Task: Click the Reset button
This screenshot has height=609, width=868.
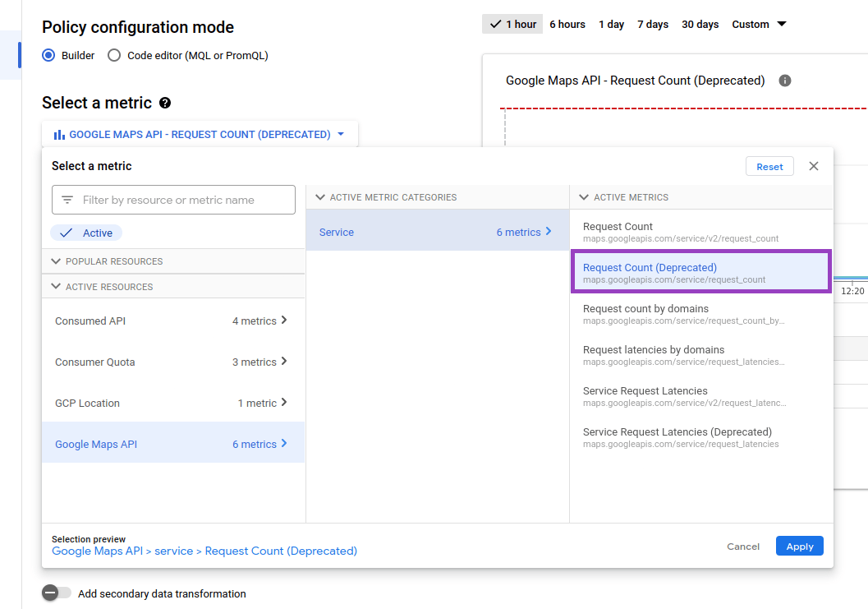Action: (769, 166)
